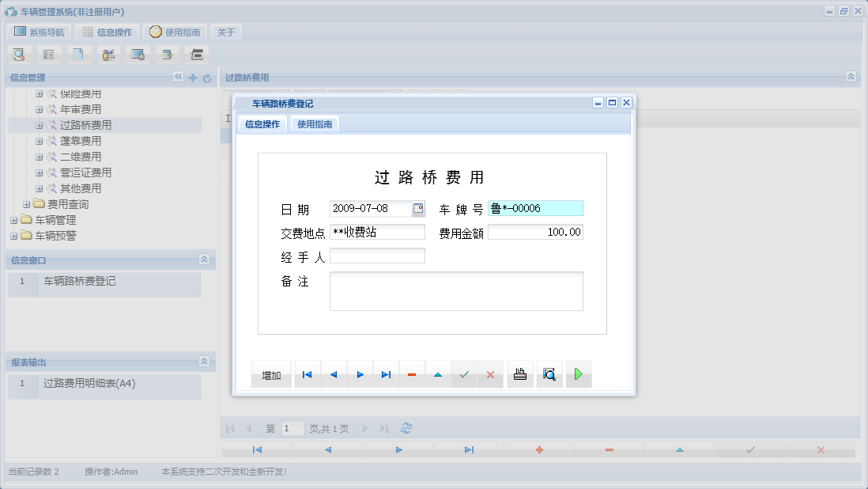This screenshot has width=868, height=489.
Task: Print the 过路桥费用 record
Action: click(520, 373)
